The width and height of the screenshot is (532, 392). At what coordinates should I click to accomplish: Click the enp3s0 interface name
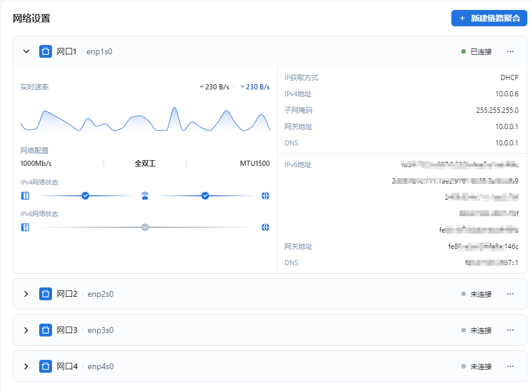point(101,330)
